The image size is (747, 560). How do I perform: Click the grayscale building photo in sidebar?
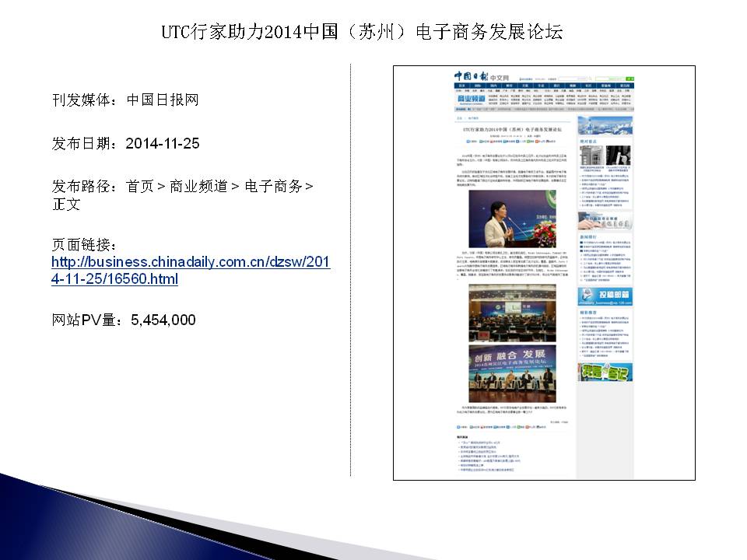click(x=591, y=156)
